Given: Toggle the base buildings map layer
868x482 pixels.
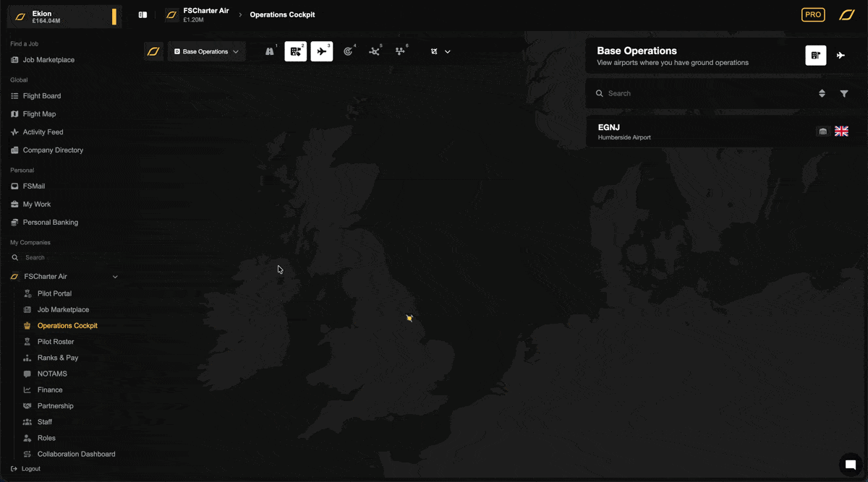Looking at the screenshot, I should [x=295, y=51].
